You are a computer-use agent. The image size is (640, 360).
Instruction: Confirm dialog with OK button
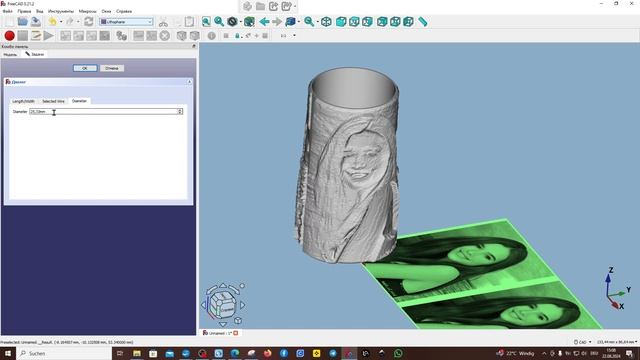tap(85, 68)
